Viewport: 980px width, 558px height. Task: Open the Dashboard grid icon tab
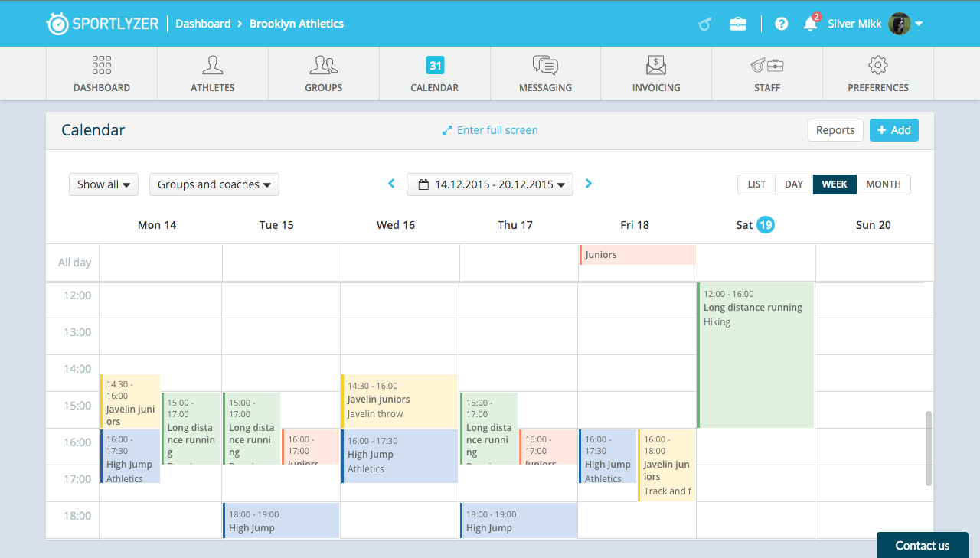pyautogui.click(x=102, y=73)
